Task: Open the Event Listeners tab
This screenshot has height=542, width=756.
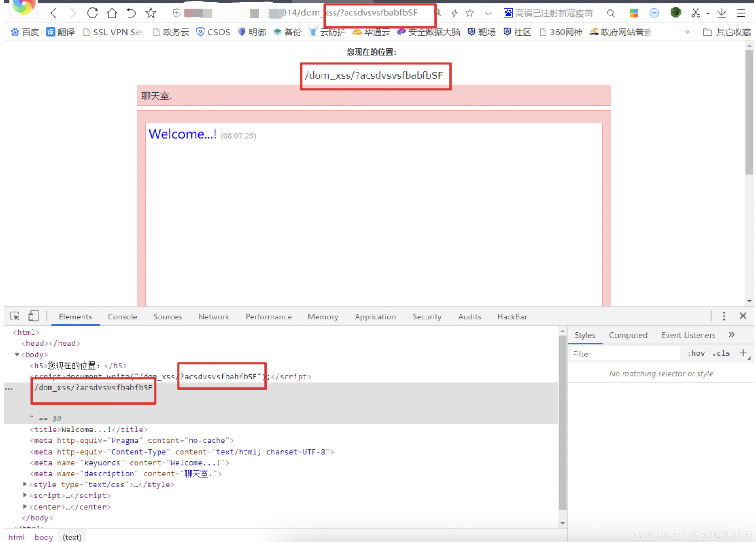Action: [688, 335]
